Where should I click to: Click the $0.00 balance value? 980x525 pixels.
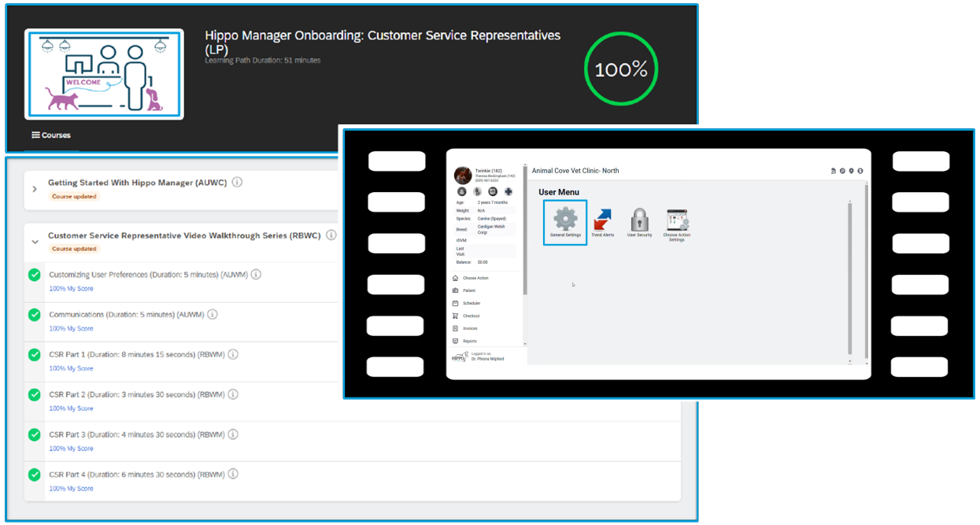point(483,262)
